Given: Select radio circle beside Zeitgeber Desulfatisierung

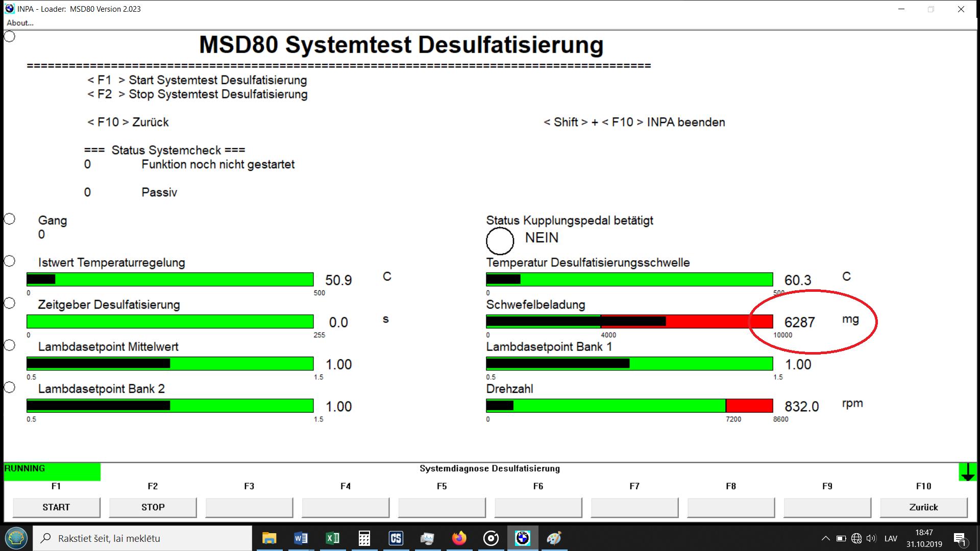Looking at the screenshot, I should pyautogui.click(x=10, y=303).
